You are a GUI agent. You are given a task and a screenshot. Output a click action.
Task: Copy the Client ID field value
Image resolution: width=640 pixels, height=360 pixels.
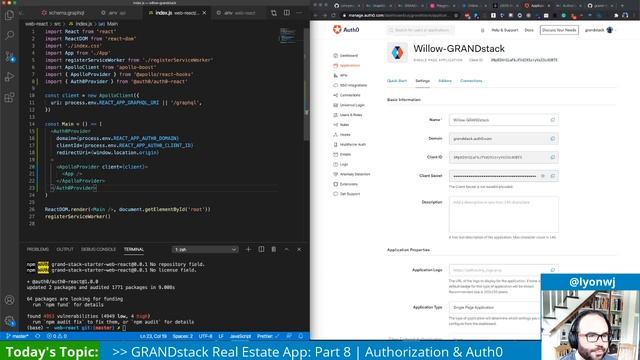(553, 157)
